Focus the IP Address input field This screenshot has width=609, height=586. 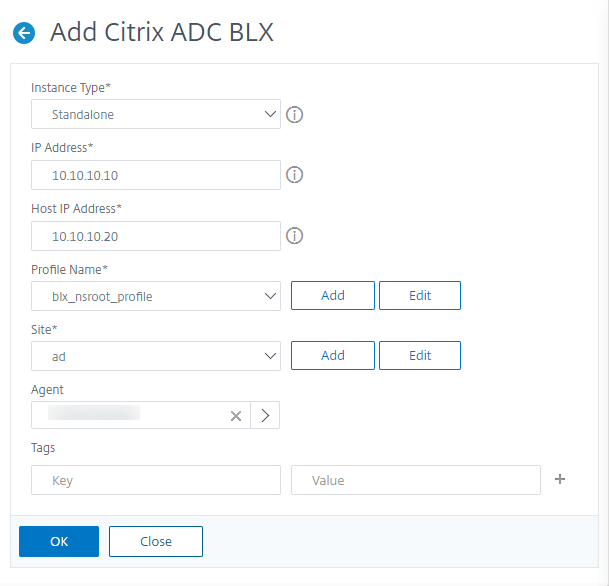(156, 175)
